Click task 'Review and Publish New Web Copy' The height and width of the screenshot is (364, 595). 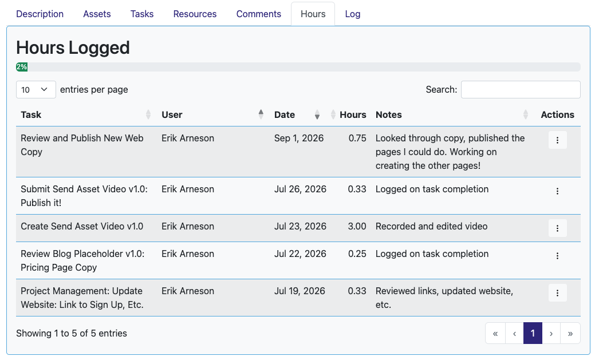(x=82, y=145)
